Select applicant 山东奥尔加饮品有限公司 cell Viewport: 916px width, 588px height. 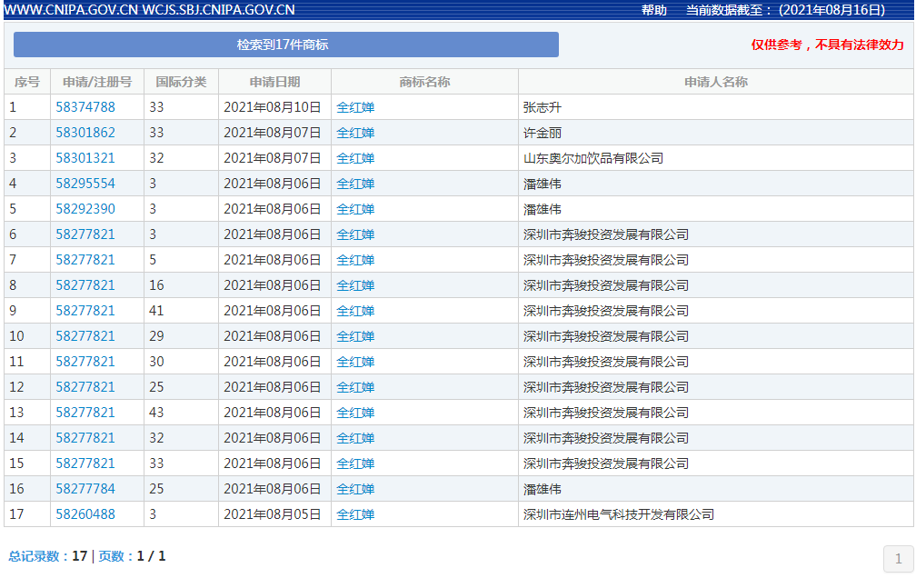click(593, 158)
